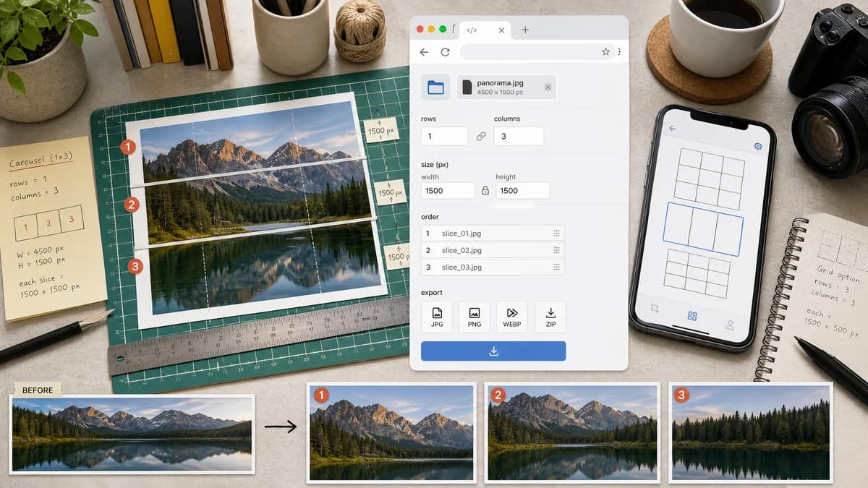The height and width of the screenshot is (488, 868).
Task: Click the blue download button
Action: pyautogui.click(x=493, y=351)
